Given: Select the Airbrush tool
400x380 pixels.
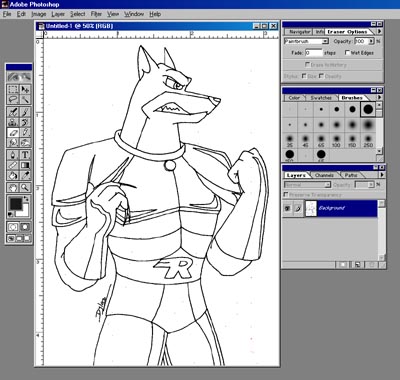Looking at the screenshot, I should pyautogui.click(x=13, y=112).
